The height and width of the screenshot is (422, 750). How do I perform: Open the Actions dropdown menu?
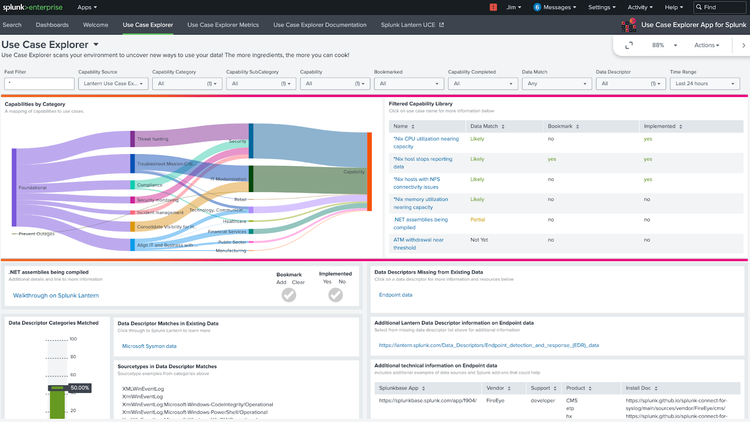click(707, 45)
